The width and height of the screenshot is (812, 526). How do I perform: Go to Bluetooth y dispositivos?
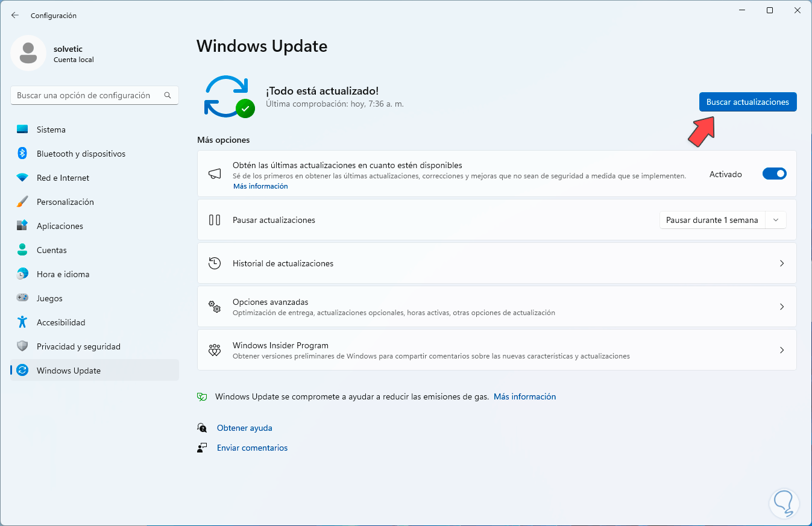pyautogui.click(x=95, y=154)
